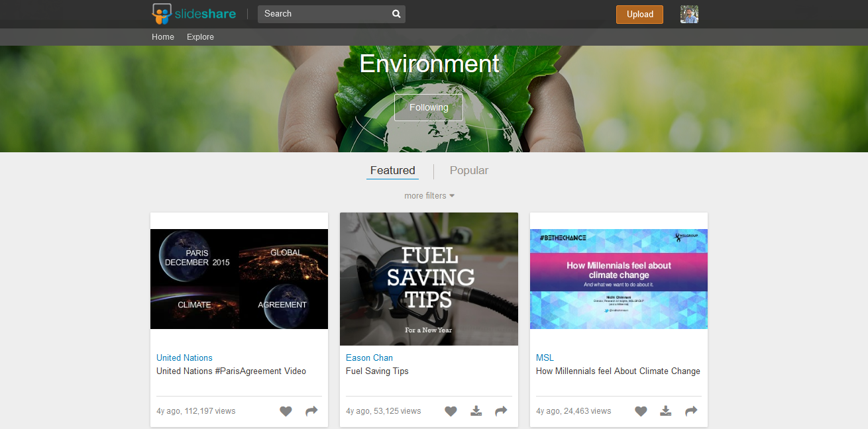This screenshot has height=429, width=868.
Task: Click the '4y ago, 53,125 views' text
Action: 384,411
